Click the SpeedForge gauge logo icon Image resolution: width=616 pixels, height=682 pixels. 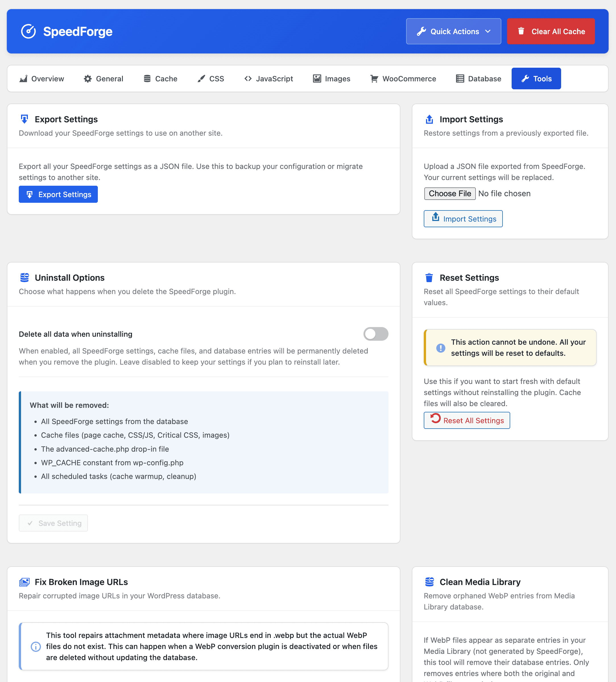(x=28, y=32)
